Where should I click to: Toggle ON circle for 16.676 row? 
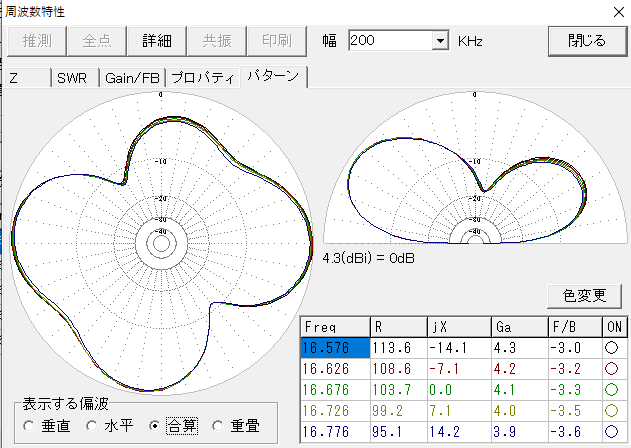click(x=611, y=390)
